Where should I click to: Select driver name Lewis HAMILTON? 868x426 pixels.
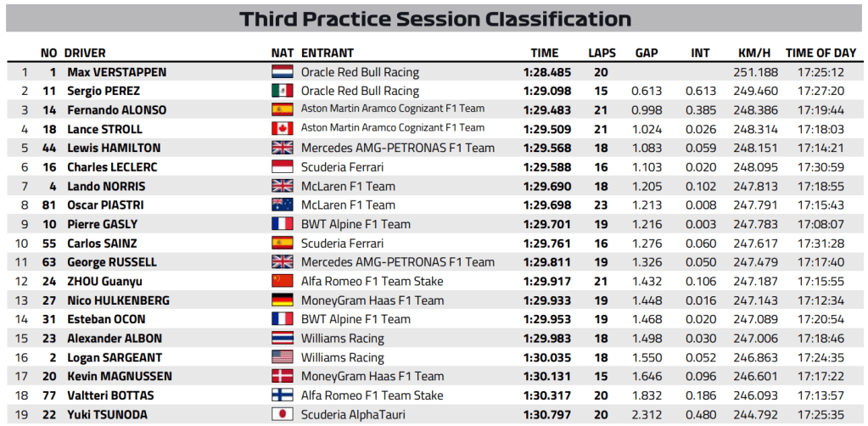tap(113, 149)
